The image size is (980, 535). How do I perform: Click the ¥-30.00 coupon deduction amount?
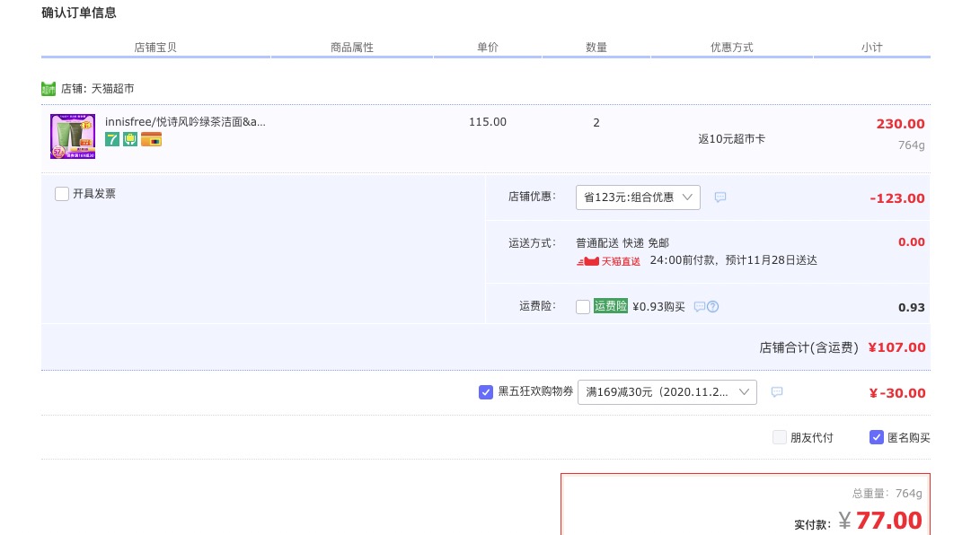(896, 392)
